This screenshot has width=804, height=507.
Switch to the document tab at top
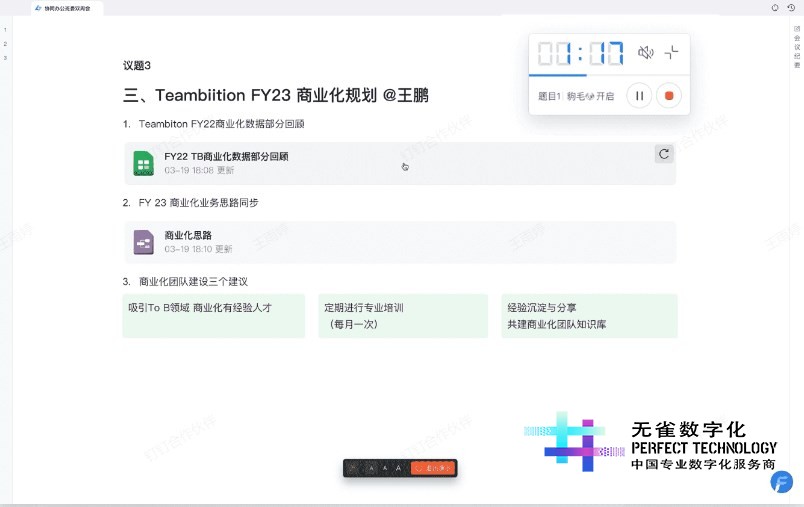coord(67,8)
